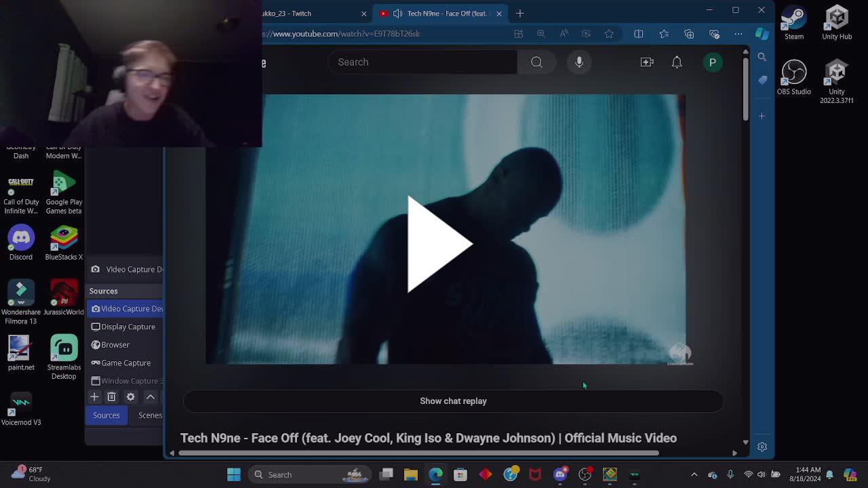Screen dimensions: 868x488
Task: Add this page to browser favorites
Action: [x=609, y=34]
